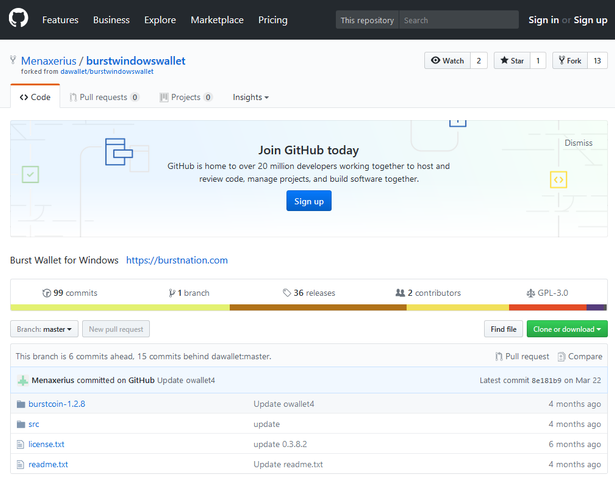Screen dimensions: 615x480
Task: Open the Clone or download dropdown
Action: click(x=568, y=329)
